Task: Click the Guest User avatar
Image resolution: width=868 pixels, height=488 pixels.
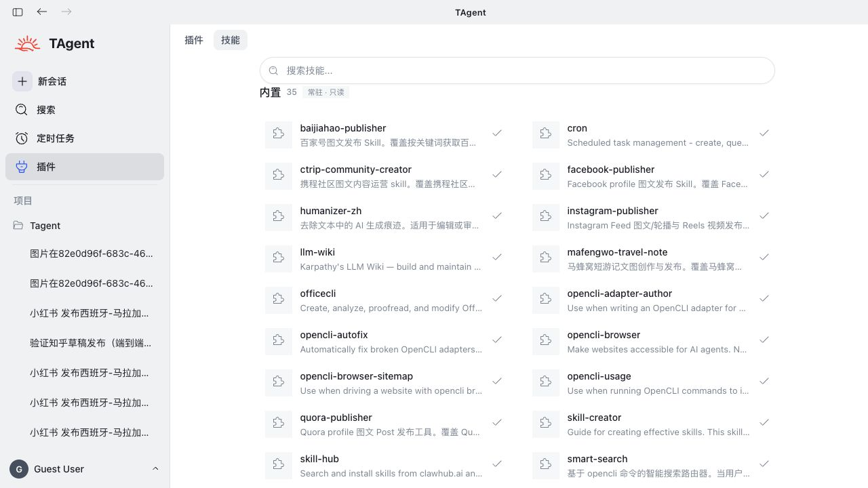Action: click(x=19, y=469)
